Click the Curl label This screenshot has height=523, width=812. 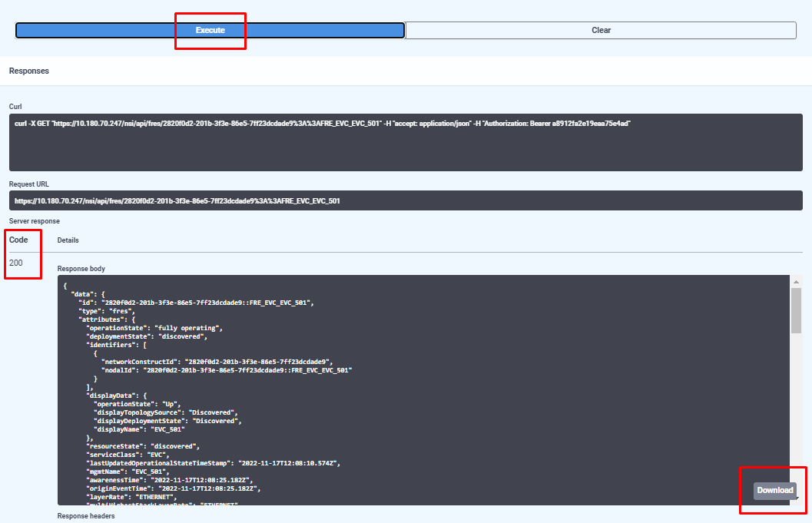tap(15, 107)
